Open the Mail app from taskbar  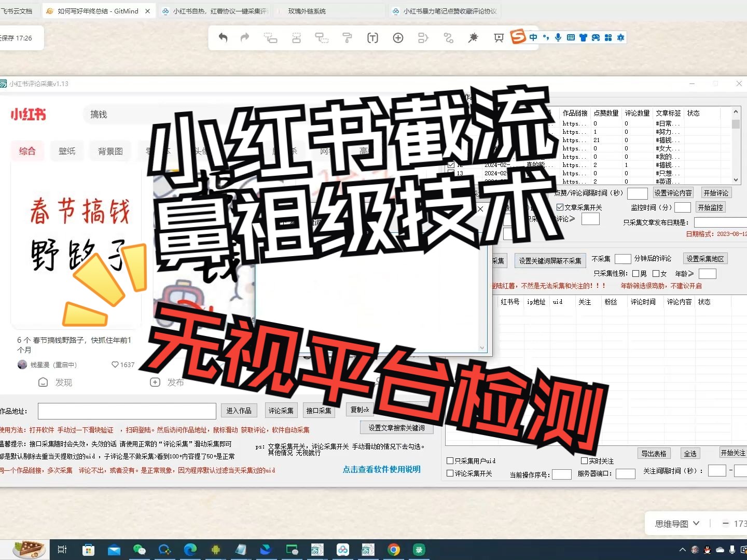[x=114, y=550]
